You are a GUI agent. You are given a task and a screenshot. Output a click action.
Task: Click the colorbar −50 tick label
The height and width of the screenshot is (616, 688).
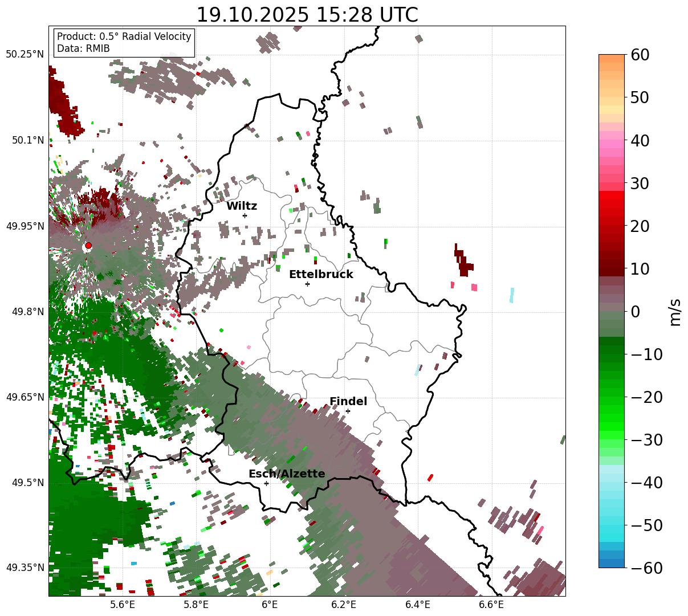[646, 525]
